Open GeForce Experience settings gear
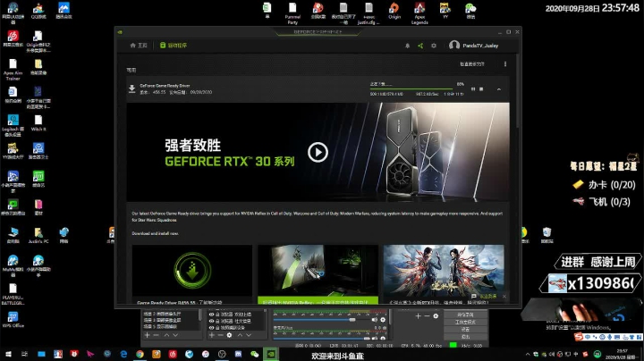The width and height of the screenshot is (644, 361). click(434, 46)
